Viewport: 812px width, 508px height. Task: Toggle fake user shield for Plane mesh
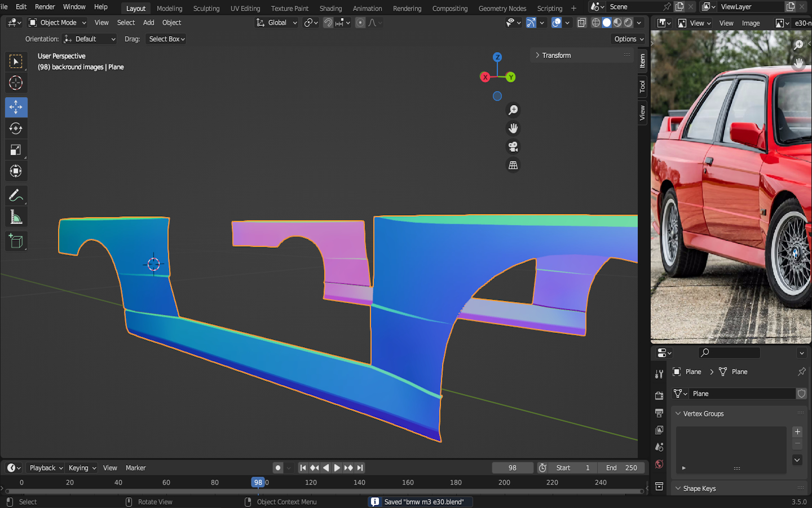coord(801,393)
